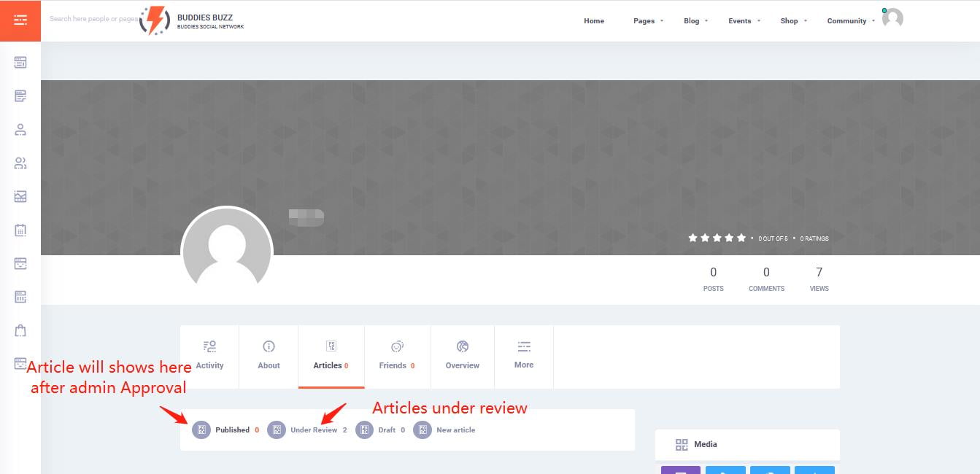Screen dimensions: 980x474
Task: Click the New article link
Action: coord(455,430)
